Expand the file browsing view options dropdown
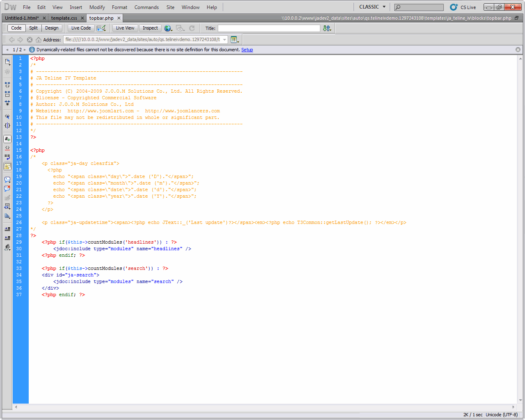The height and width of the screenshot is (420, 525). [x=235, y=39]
